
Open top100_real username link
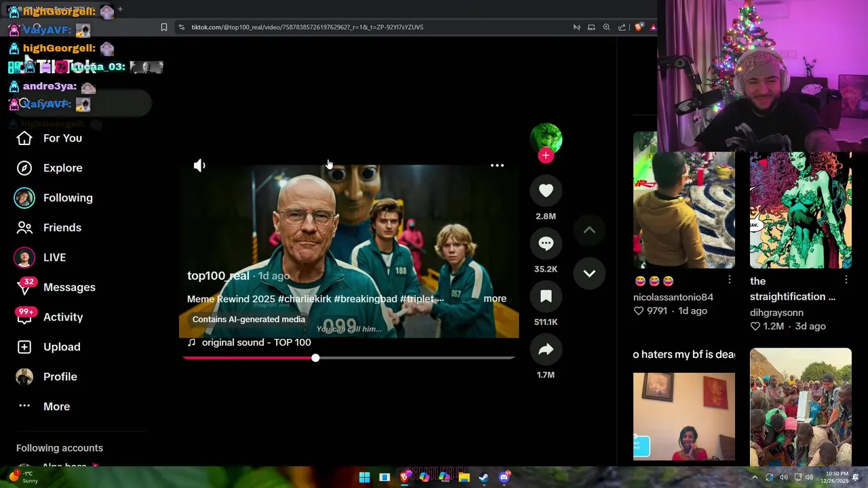tap(218, 276)
